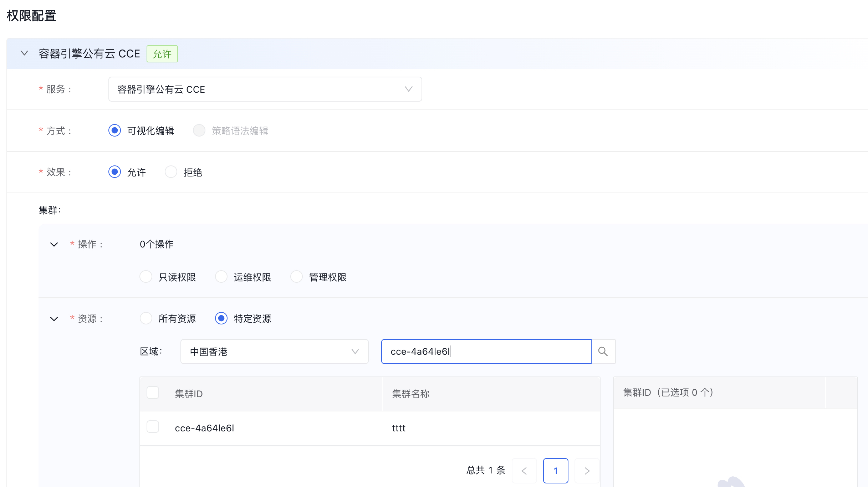Go to the previous page arrow
Viewport: 868px width, 487px height.
pyautogui.click(x=524, y=471)
